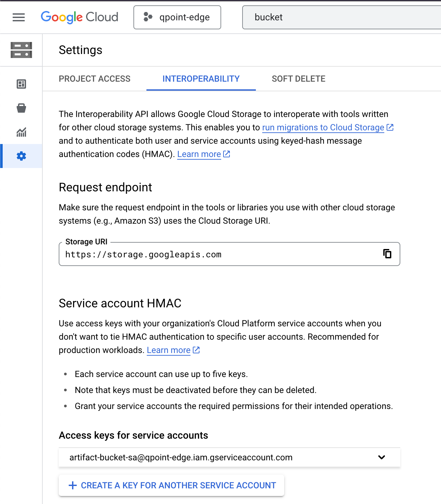The height and width of the screenshot is (504, 441).
Task: Click the plus icon for creating a key
Action: [x=72, y=485]
